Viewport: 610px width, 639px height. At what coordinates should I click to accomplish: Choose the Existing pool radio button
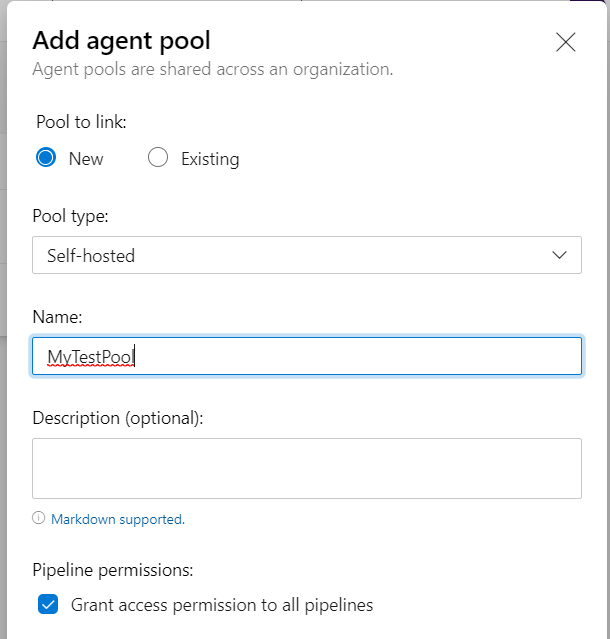[158, 158]
